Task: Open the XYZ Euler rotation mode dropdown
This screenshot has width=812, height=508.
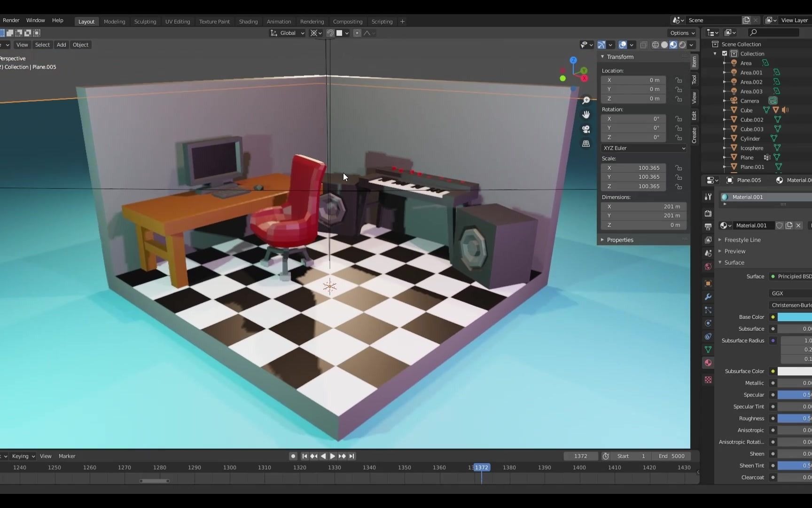Action: coord(644,148)
